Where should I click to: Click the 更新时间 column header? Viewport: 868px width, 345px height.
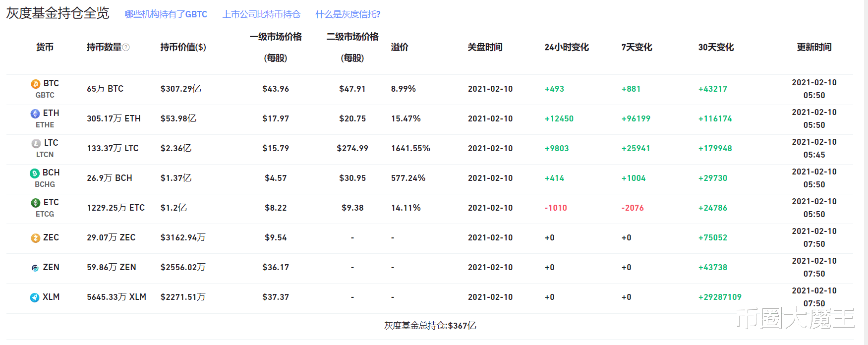[x=814, y=47]
